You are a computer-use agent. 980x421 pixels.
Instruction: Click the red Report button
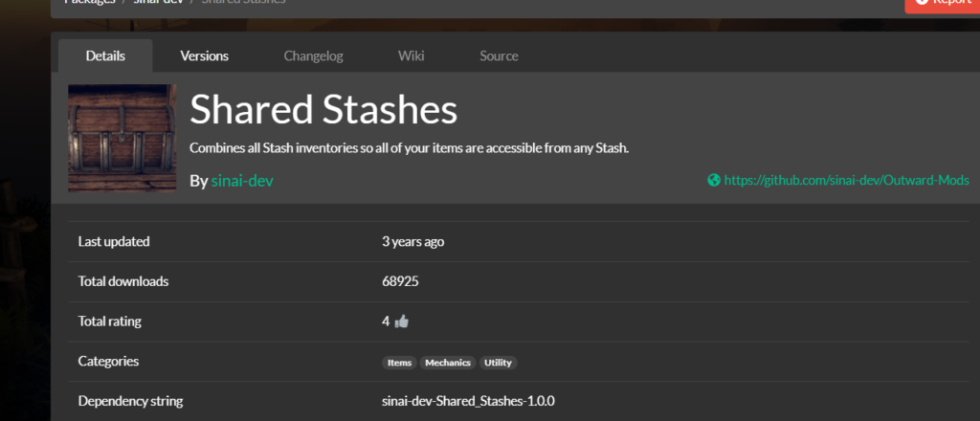click(x=942, y=4)
